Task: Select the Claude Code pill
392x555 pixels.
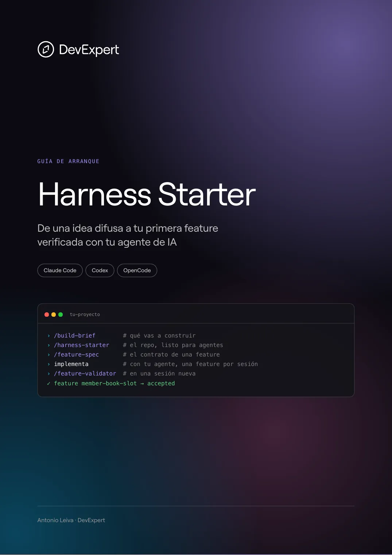Action: point(60,270)
